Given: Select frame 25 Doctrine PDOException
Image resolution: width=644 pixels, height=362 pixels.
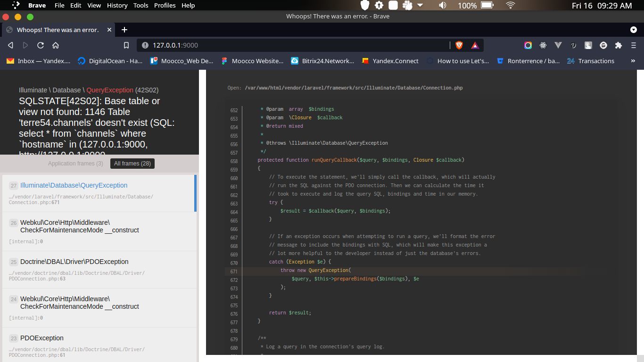Looking at the screenshot, I should point(99,270).
